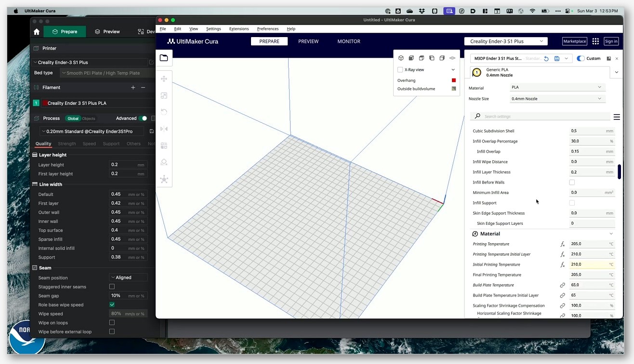Select the Scale tool in Cura's left toolbar
The image size is (634, 364).
(164, 96)
